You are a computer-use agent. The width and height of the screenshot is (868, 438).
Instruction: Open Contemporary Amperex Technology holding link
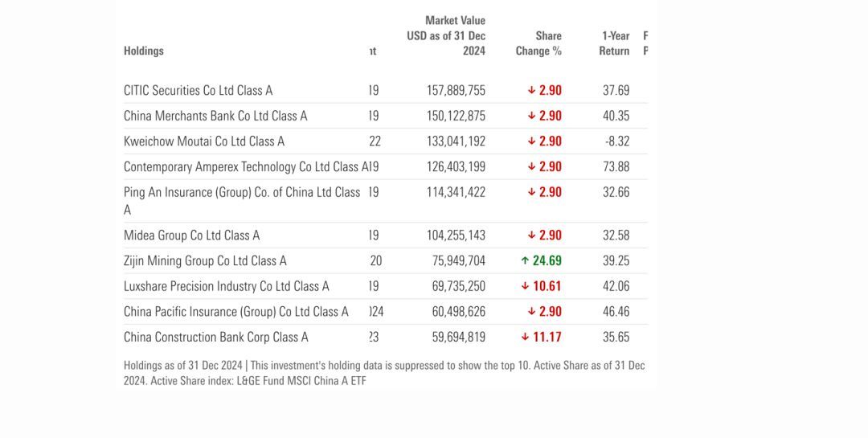(x=241, y=167)
